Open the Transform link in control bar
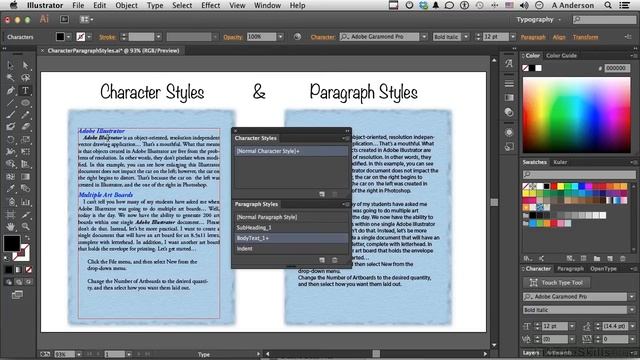Screen dimensions: 640x360 point(585,37)
